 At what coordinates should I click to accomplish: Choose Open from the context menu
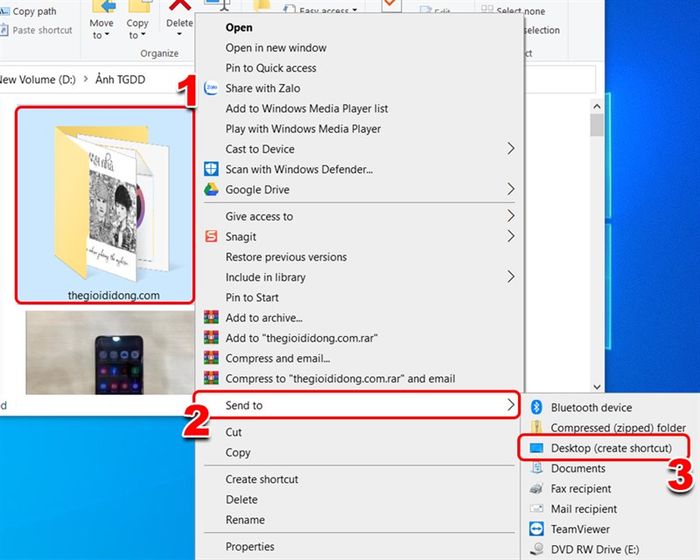(x=360, y=27)
